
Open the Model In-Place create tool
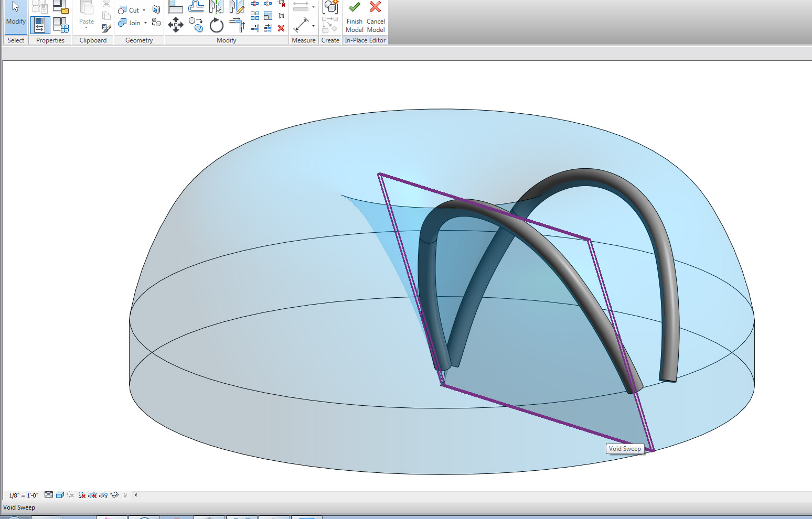[330, 7]
